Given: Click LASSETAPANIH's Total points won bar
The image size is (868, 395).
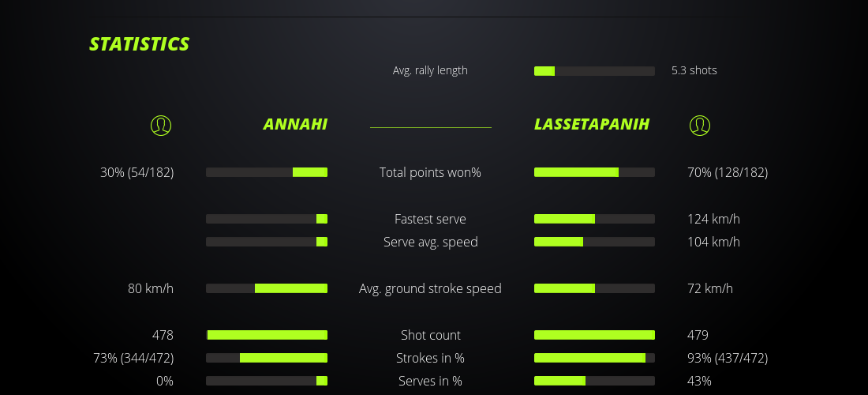Looking at the screenshot, I should coord(594,172).
